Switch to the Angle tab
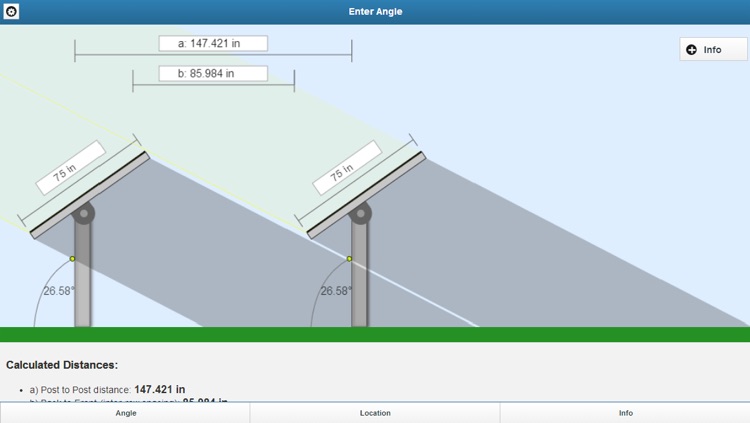750x423 pixels. click(125, 412)
